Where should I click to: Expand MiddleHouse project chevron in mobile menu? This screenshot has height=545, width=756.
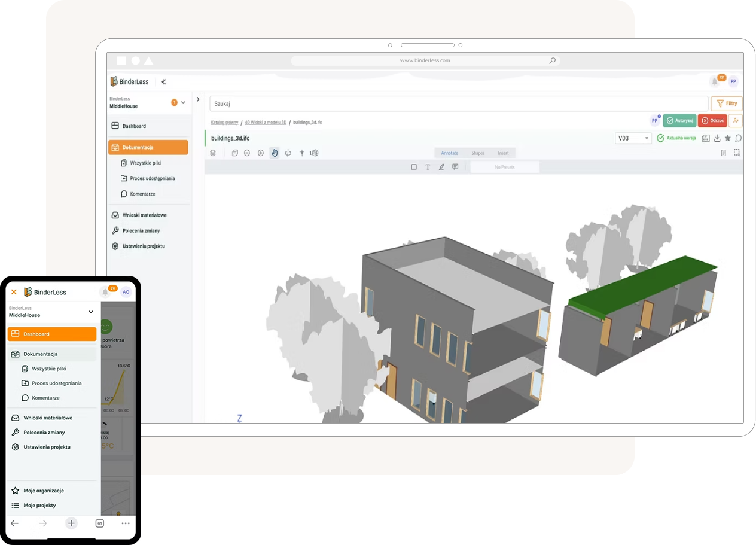pos(91,312)
